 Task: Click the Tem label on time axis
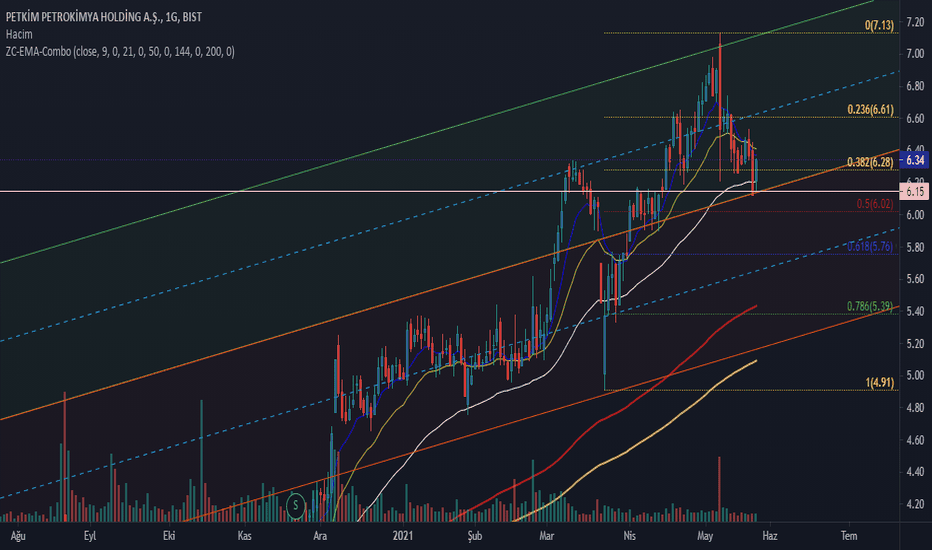[x=849, y=536]
